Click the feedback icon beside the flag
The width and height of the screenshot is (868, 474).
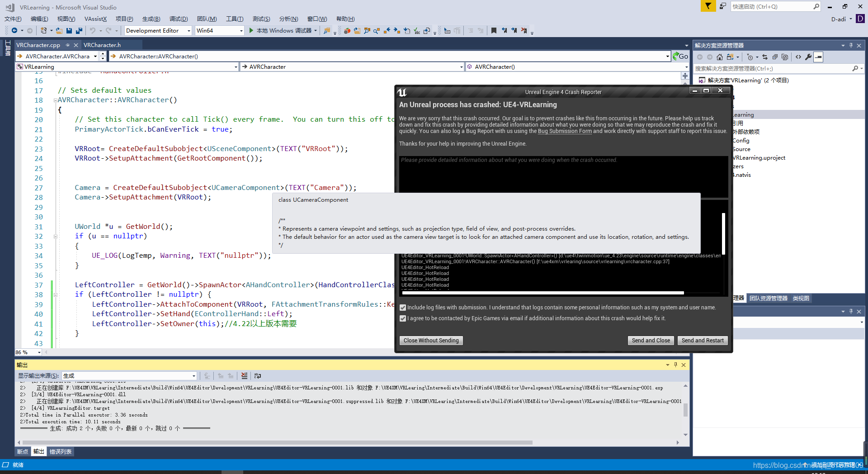[x=723, y=6]
